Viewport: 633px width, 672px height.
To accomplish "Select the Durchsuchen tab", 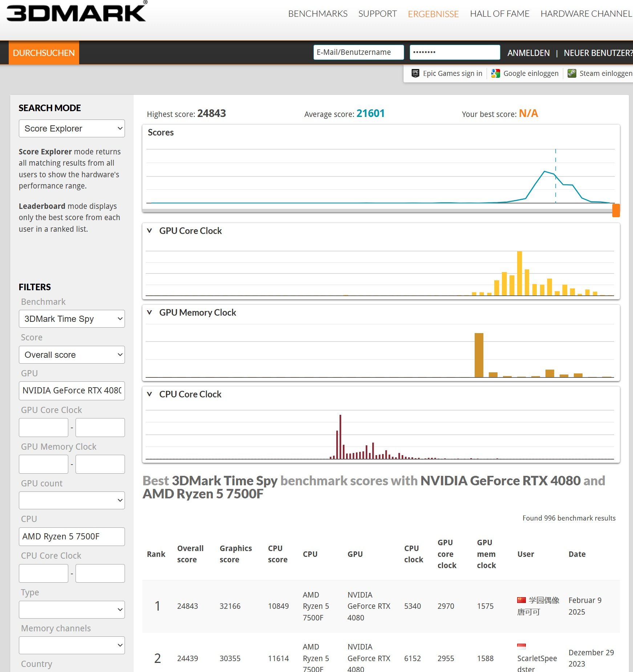I will point(44,53).
